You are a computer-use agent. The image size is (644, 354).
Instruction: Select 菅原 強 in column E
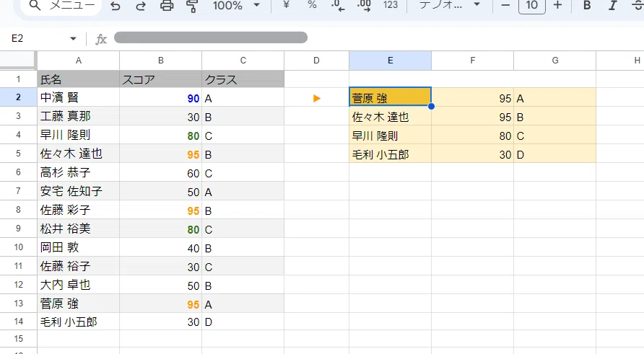pyautogui.click(x=390, y=97)
